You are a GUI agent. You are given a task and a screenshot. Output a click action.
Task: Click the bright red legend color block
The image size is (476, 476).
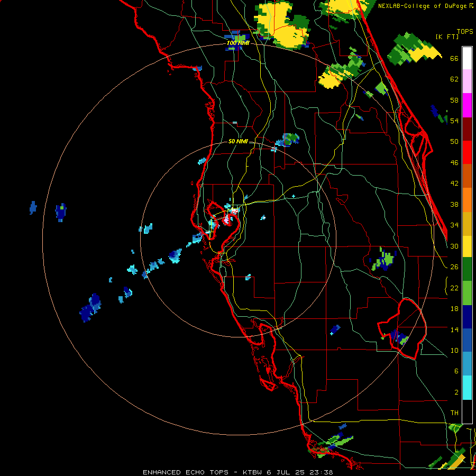point(467,152)
